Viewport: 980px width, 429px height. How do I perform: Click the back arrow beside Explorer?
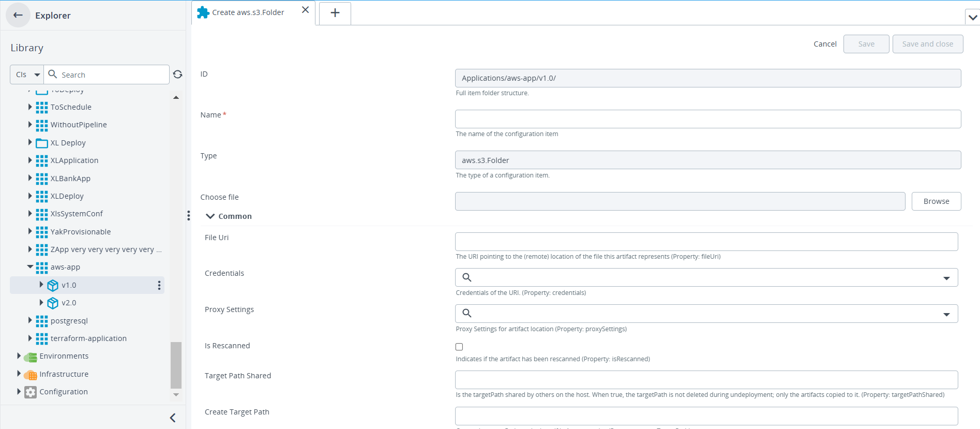coord(18,16)
